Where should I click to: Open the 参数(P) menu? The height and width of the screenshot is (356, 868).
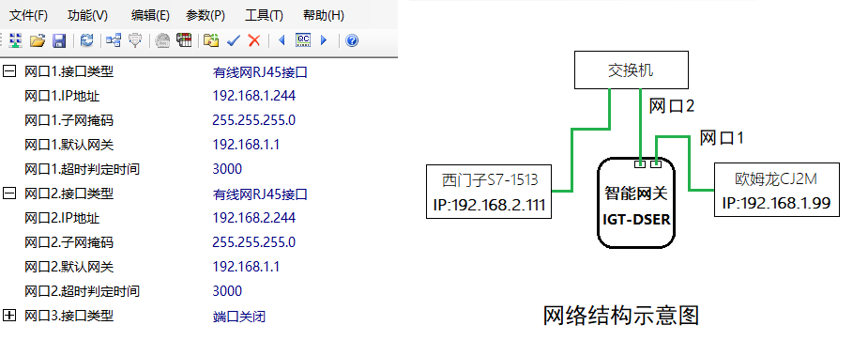pos(206,16)
